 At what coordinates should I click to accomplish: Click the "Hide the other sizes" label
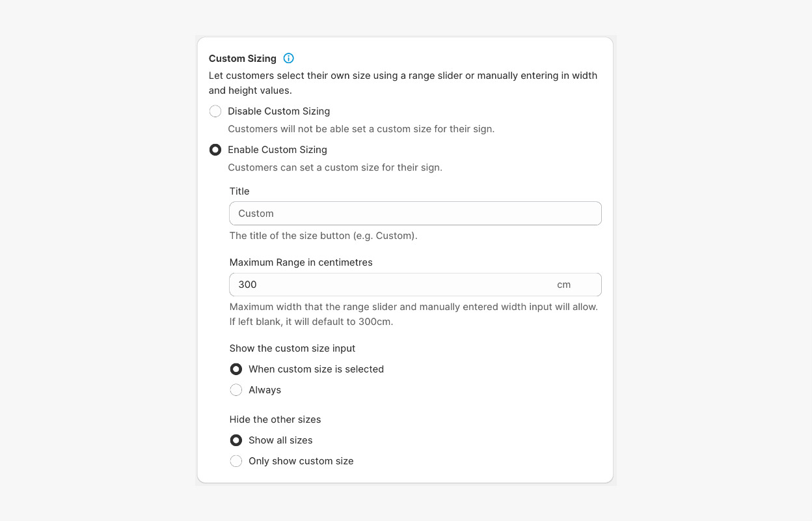[x=275, y=419]
